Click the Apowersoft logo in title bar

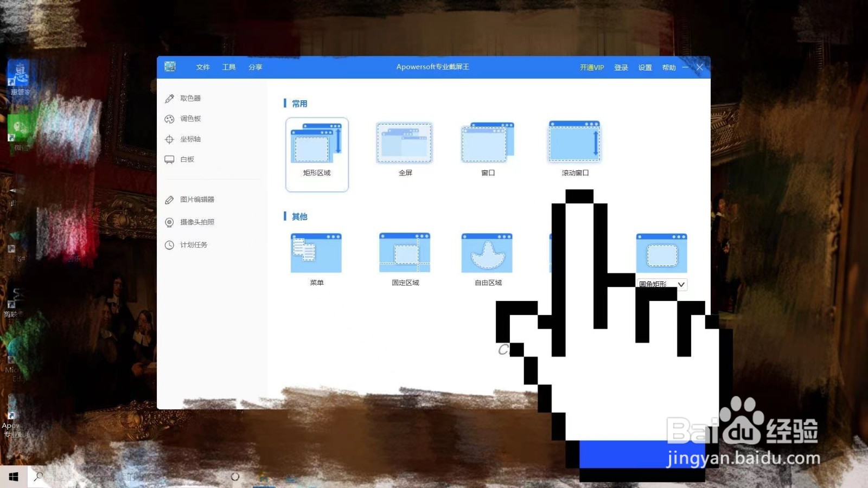point(170,67)
